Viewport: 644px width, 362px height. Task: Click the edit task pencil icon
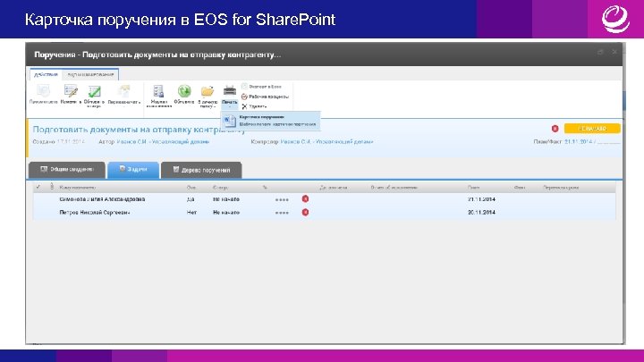71,90
